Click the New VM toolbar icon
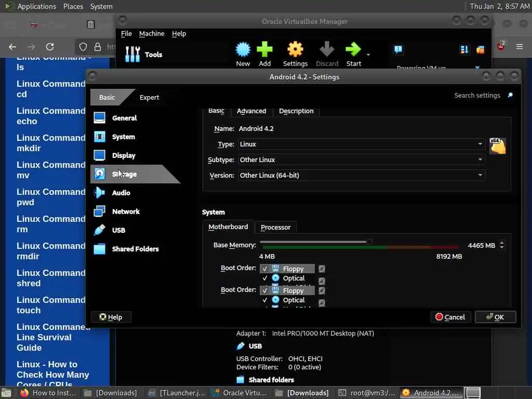Screen dimensions: 532x399 tap(243, 54)
